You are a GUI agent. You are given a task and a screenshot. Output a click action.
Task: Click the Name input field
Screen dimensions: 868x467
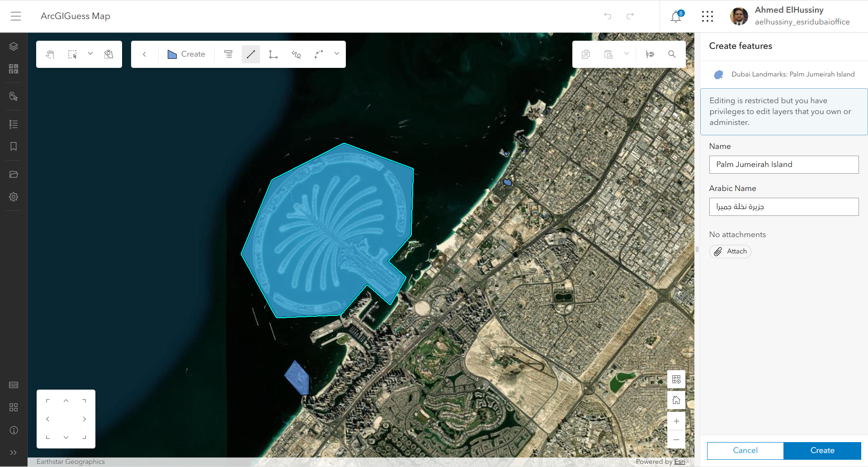[784, 165]
